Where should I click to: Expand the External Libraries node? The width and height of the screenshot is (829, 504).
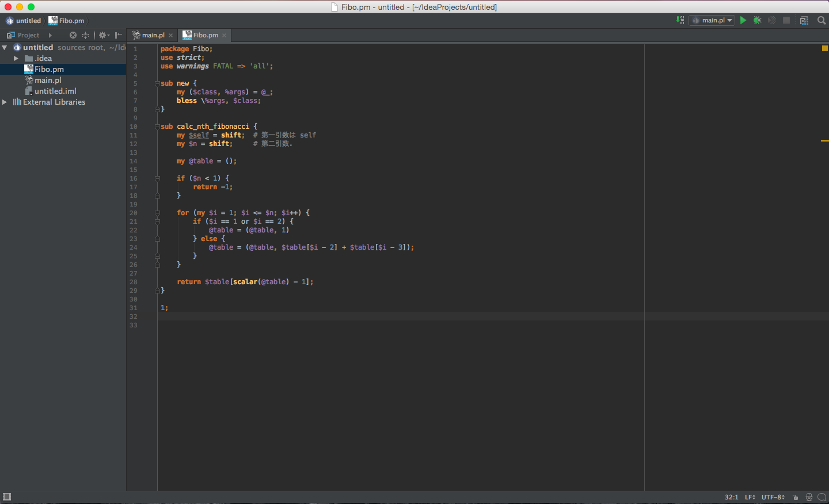(x=5, y=102)
